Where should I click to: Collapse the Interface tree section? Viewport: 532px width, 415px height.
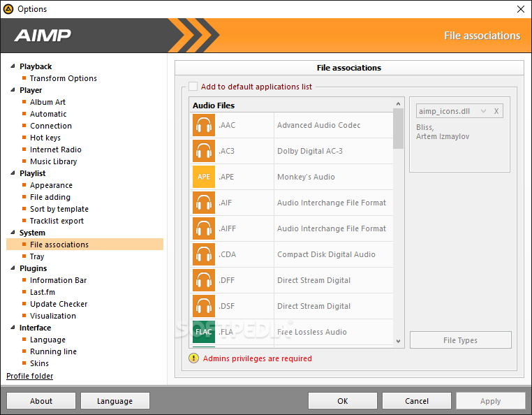(x=13, y=328)
